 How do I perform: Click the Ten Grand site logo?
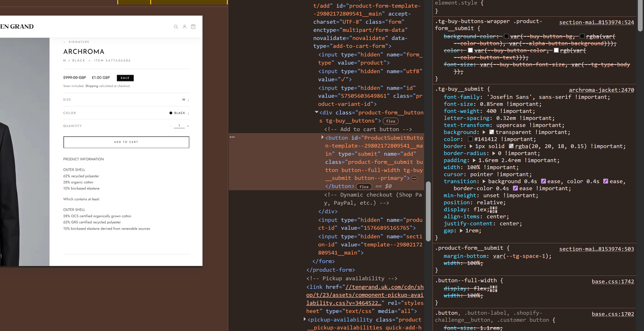[17, 26]
